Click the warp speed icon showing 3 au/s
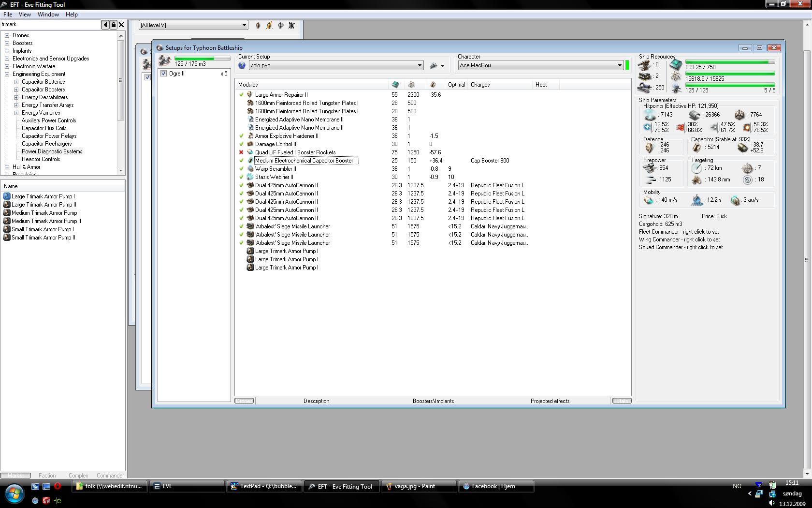 [735, 200]
